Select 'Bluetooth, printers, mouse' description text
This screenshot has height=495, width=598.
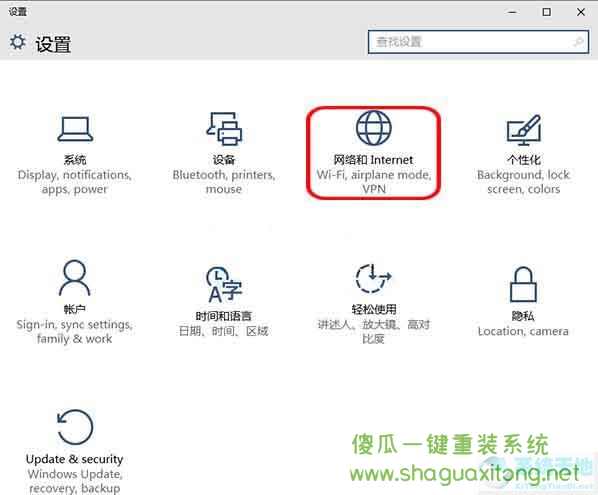[224, 182]
